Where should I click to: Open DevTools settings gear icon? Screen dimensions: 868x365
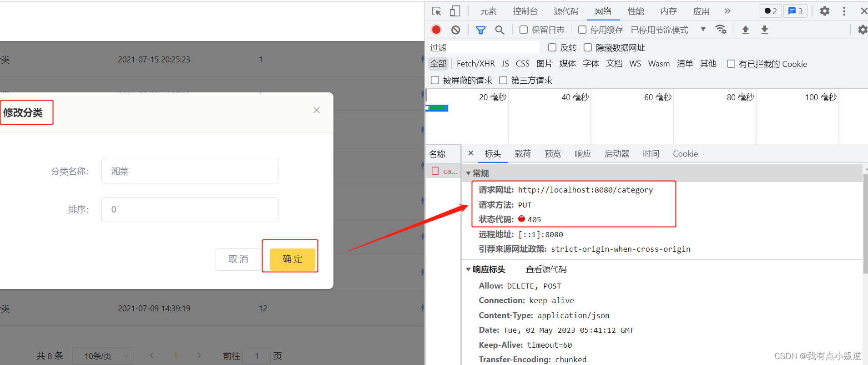pos(825,11)
